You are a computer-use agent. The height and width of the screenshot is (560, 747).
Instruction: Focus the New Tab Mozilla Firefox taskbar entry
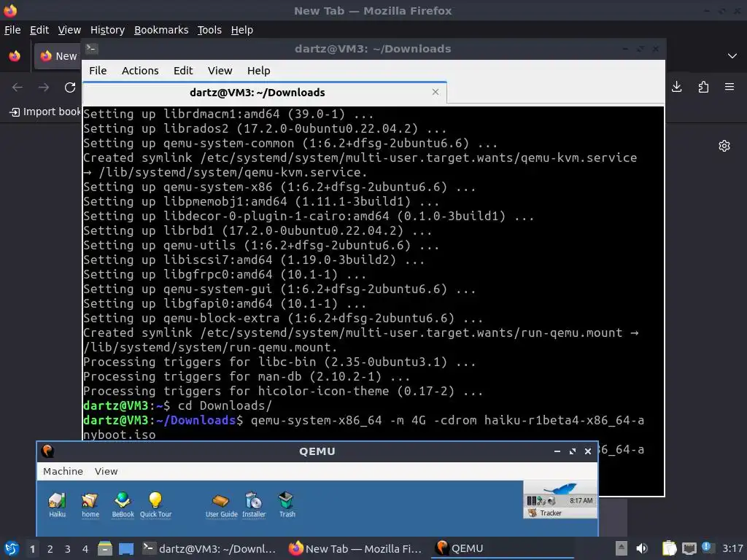pyautogui.click(x=355, y=548)
